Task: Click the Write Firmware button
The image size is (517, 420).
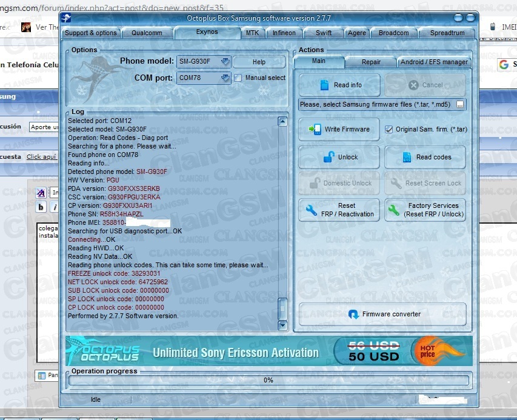Action: 339,129
